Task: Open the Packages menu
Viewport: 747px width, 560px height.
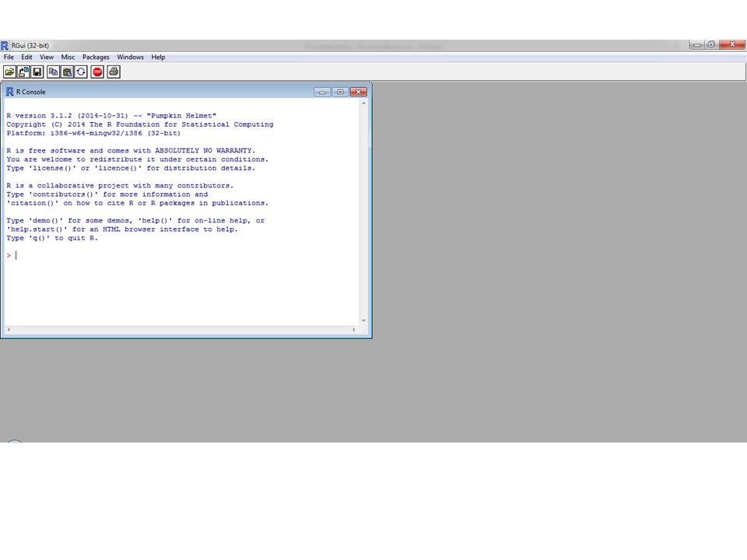Action: tap(95, 57)
